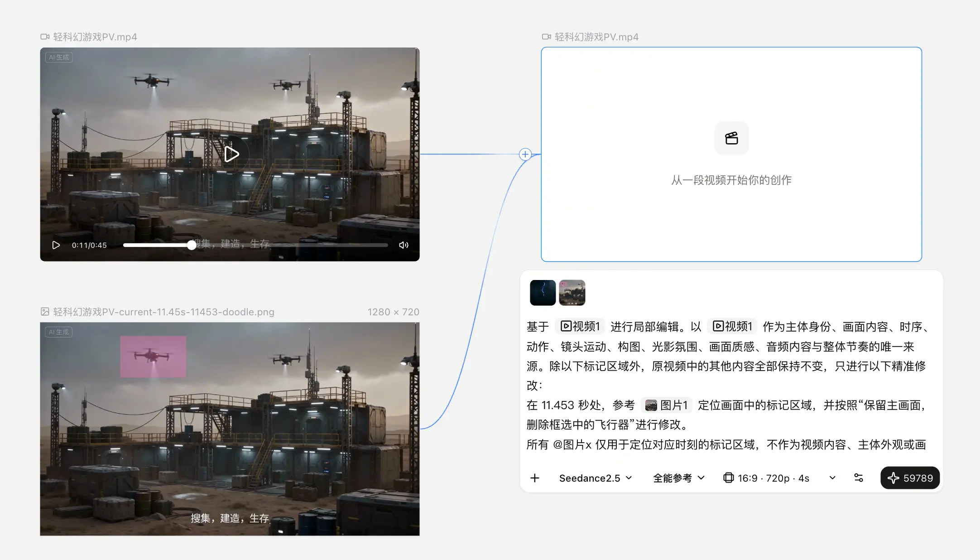
Task: Click the ratio frame icon before 16:9
Action: [728, 478]
